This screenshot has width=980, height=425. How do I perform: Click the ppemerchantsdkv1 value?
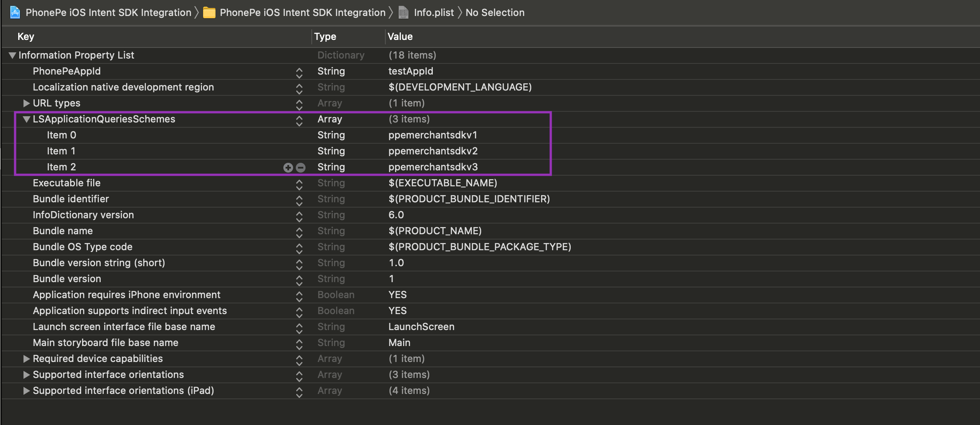(433, 135)
